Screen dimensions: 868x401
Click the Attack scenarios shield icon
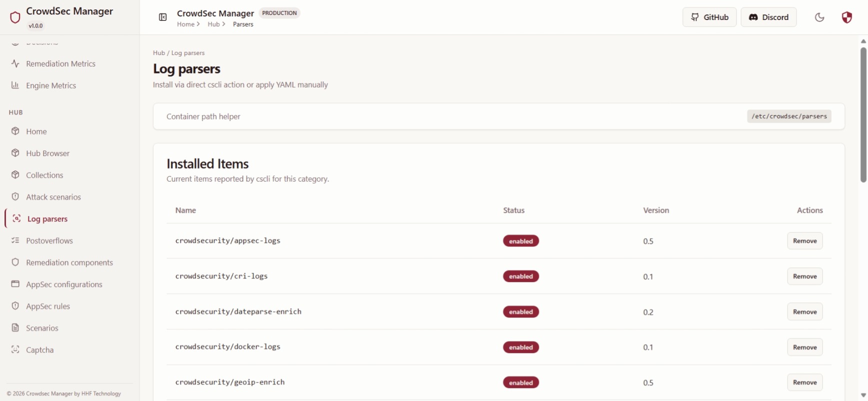(x=16, y=197)
